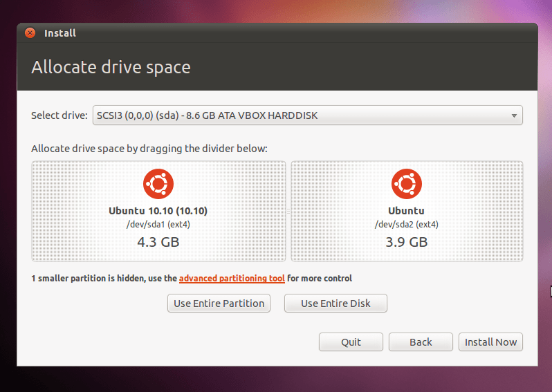Quit the installer

coord(351,342)
